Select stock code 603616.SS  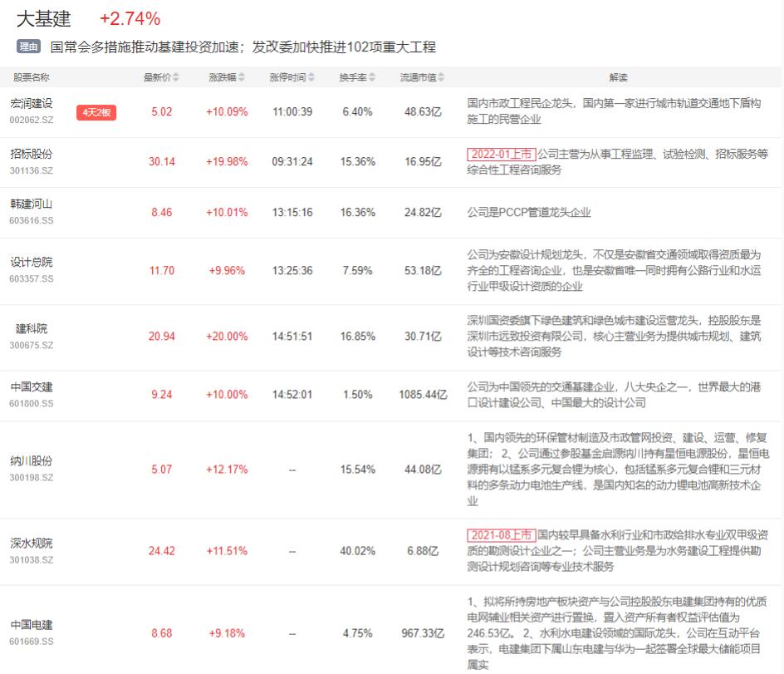coord(32,221)
